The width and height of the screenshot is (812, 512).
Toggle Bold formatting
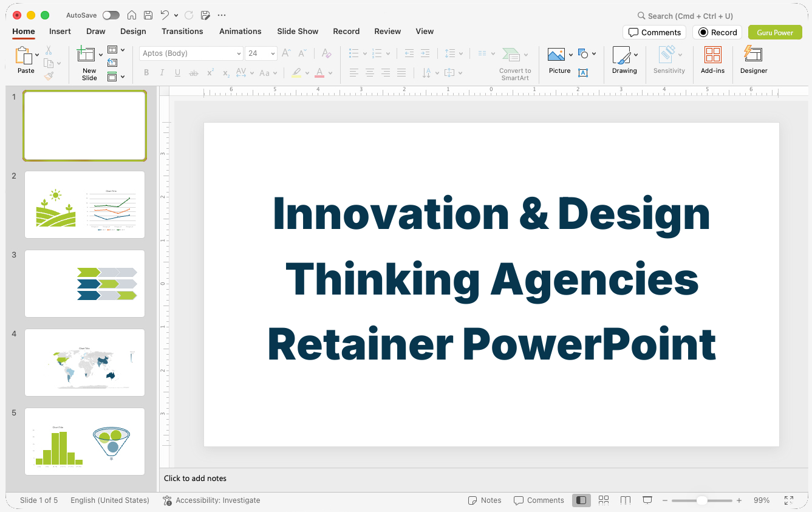(146, 73)
